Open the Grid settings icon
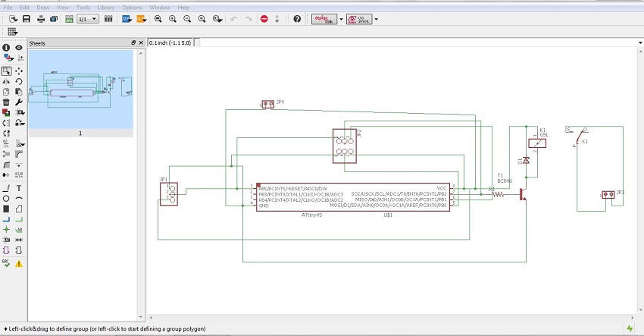The image size is (644, 336). pos(12,32)
